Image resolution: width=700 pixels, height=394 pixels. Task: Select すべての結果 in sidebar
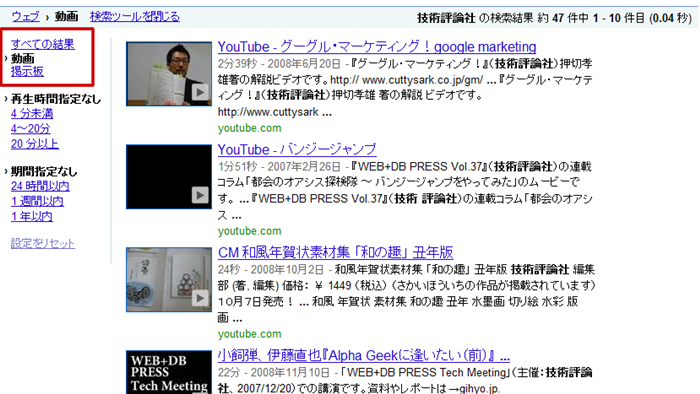click(x=42, y=44)
